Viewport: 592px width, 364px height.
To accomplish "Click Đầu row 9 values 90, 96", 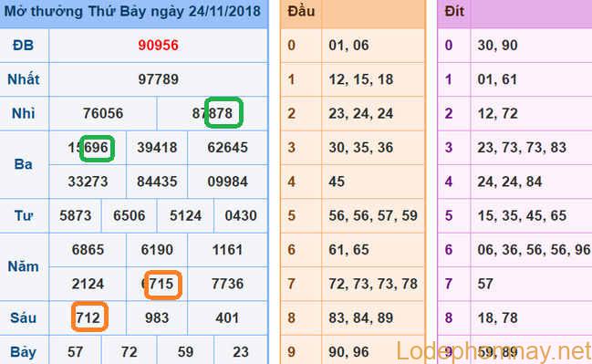I will [348, 352].
